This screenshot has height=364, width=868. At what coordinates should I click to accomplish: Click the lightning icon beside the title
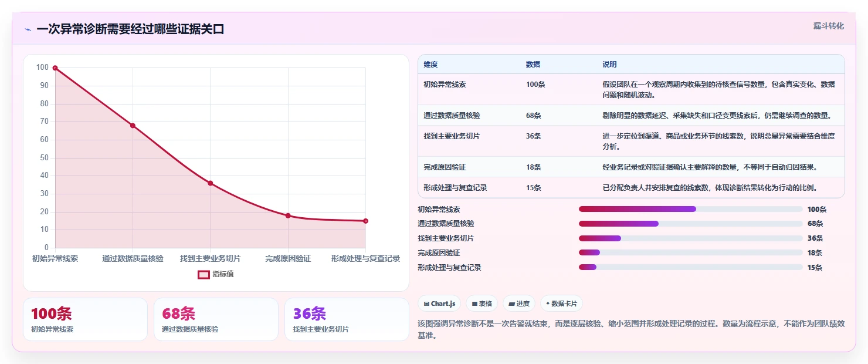[x=28, y=29]
